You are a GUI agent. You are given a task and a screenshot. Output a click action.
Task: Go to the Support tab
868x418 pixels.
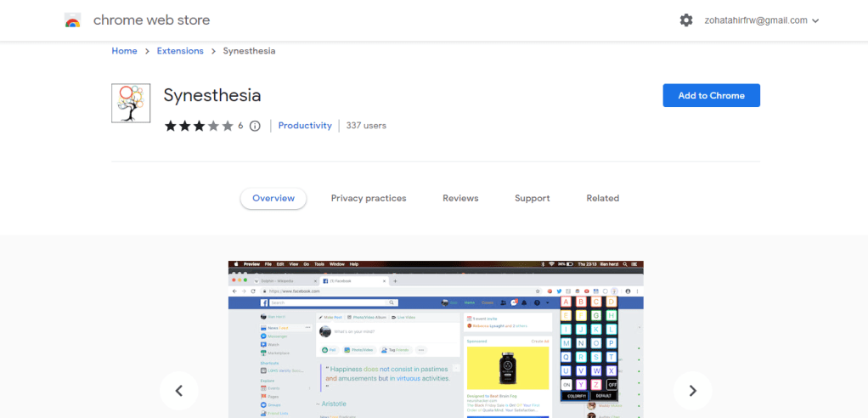coord(533,198)
